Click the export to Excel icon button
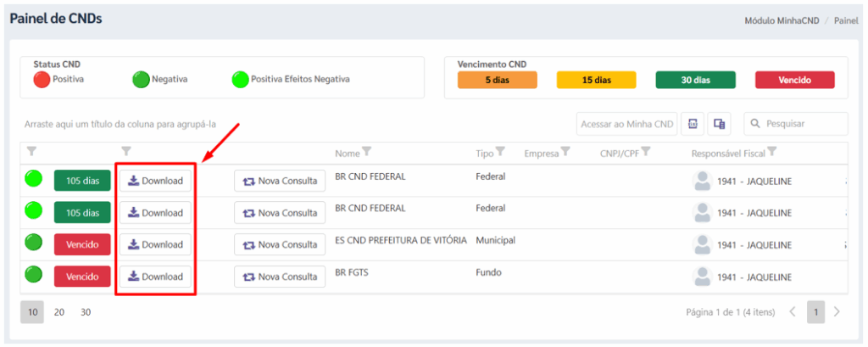The width and height of the screenshot is (868, 347). 693,124
